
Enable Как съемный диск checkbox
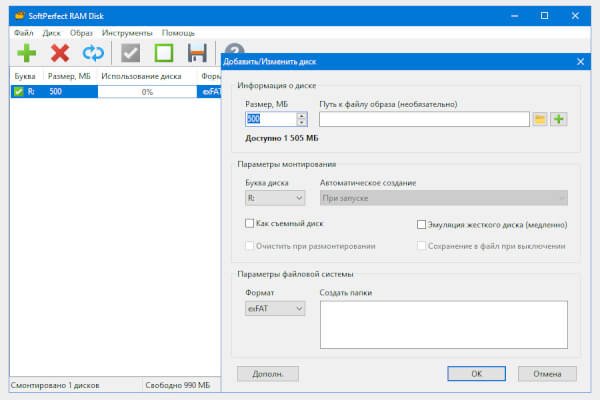point(249,223)
